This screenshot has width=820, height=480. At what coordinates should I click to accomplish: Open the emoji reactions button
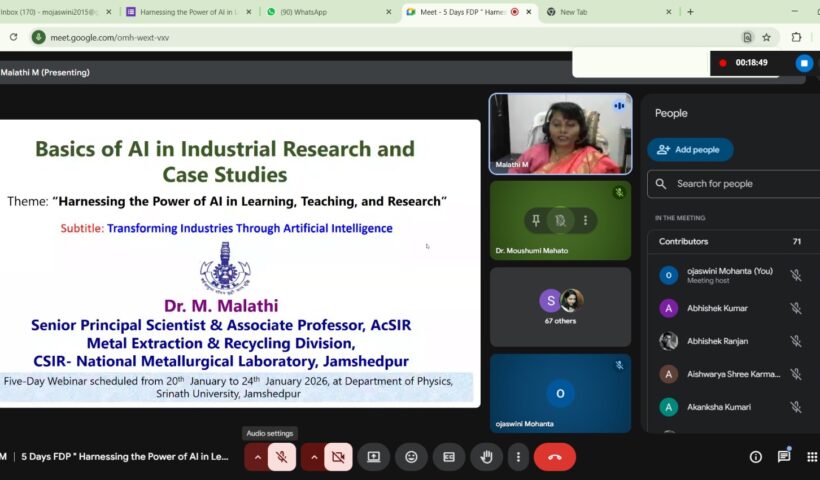411,457
